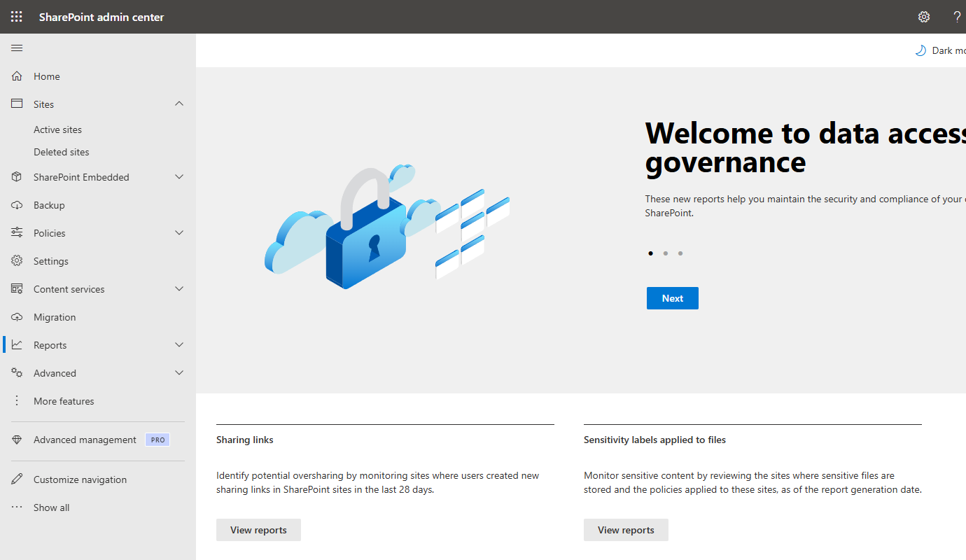
Task: Click the More features dots icon
Action: point(17,400)
